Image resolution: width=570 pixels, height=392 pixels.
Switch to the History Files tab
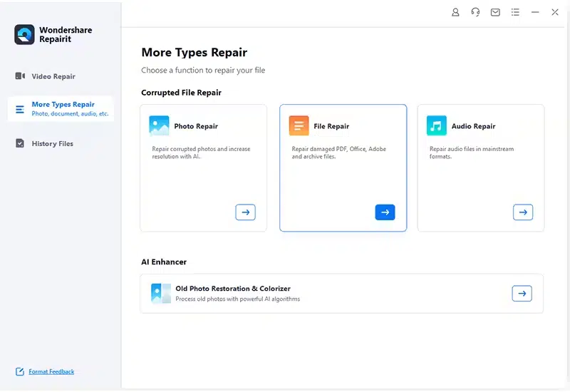point(52,144)
